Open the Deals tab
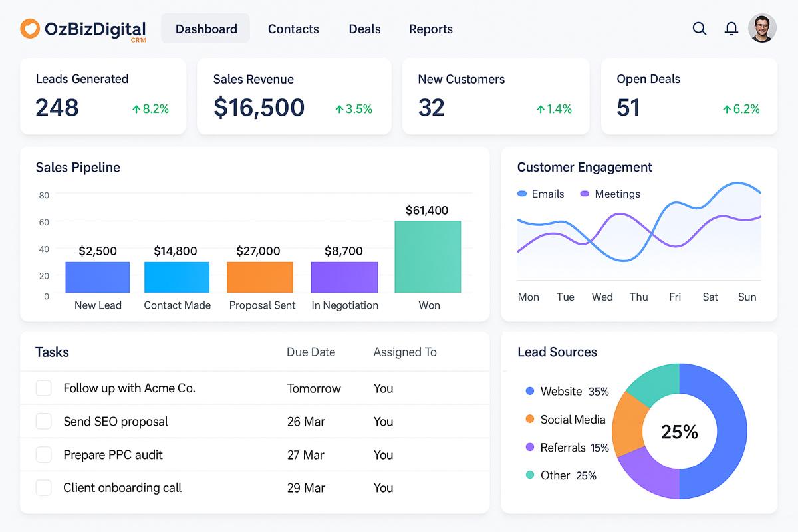Viewport: 798px width, 532px height. pos(364,29)
